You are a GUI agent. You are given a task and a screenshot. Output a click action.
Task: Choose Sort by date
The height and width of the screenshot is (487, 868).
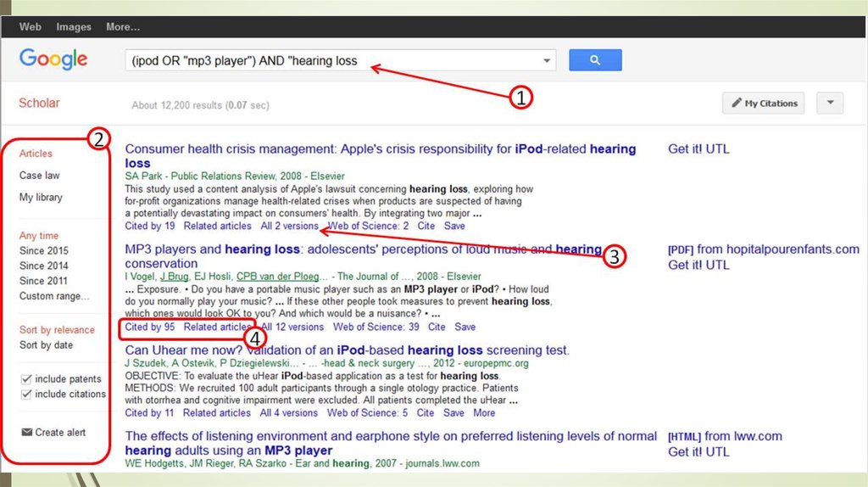(47, 345)
